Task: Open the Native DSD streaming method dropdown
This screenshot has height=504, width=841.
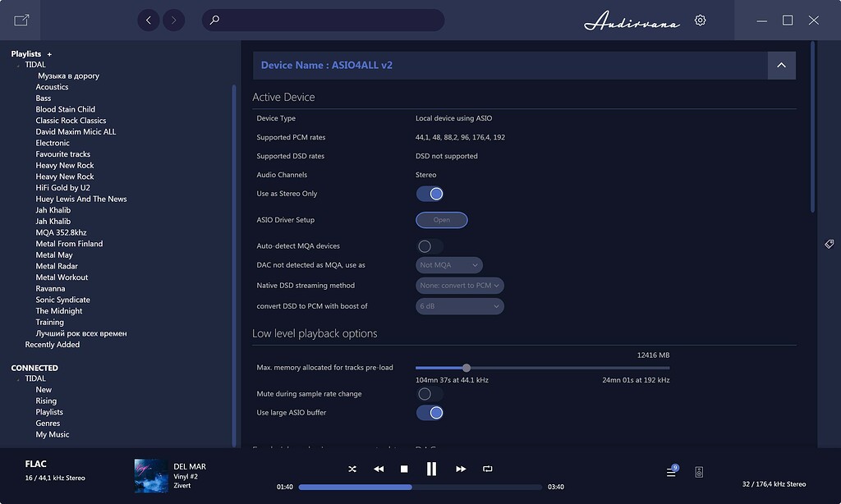Action: coord(460,285)
